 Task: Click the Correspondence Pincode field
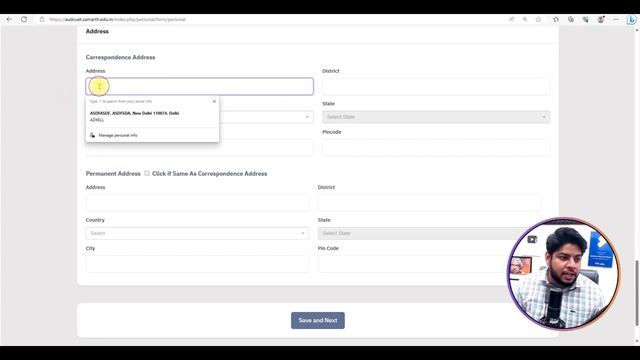coord(436,147)
